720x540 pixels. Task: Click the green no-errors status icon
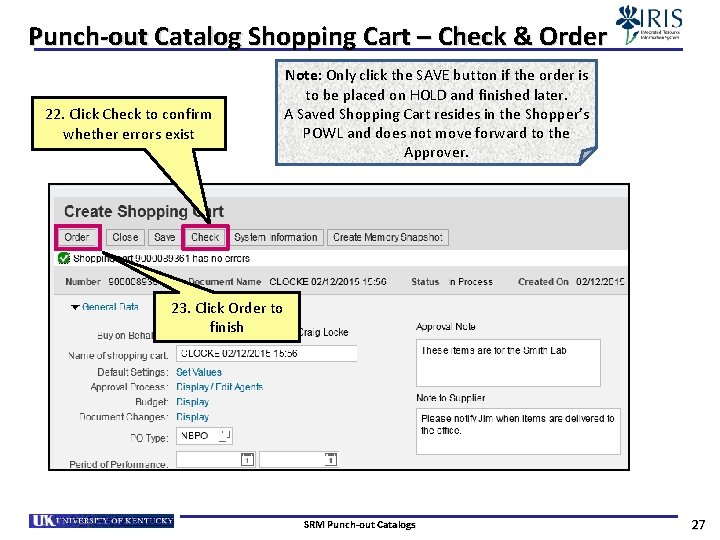pos(64,259)
